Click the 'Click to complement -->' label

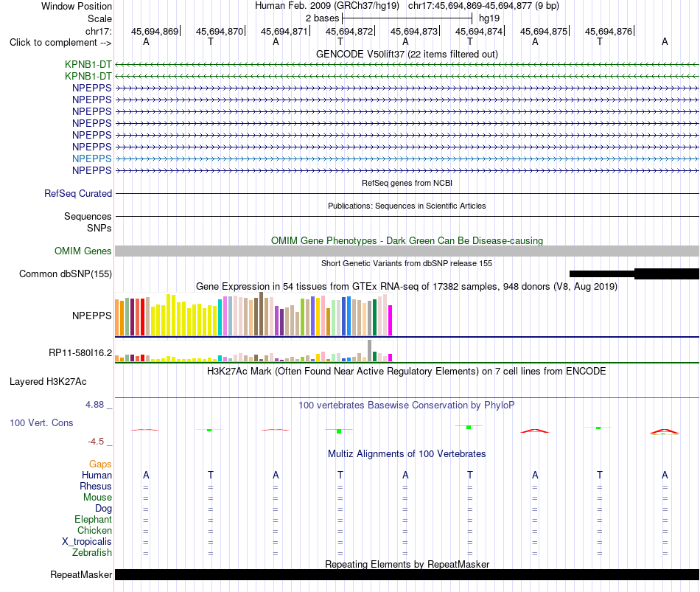[60, 43]
